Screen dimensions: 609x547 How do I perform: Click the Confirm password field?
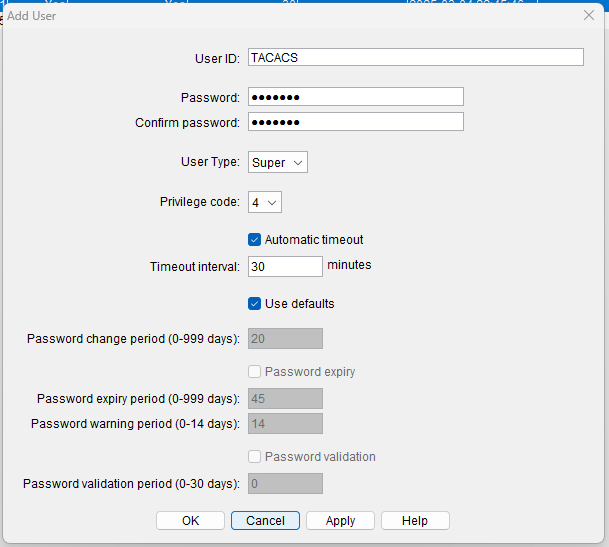tap(356, 122)
